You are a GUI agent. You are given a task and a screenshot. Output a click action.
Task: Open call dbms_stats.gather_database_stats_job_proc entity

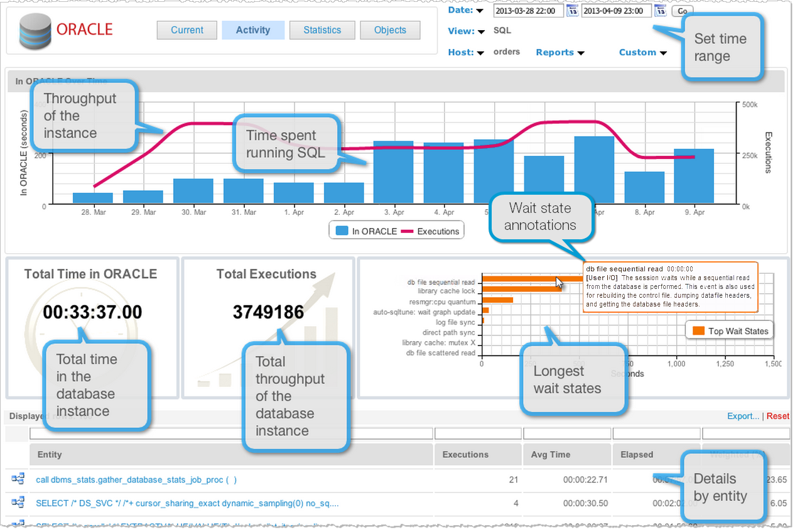click(x=136, y=480)
